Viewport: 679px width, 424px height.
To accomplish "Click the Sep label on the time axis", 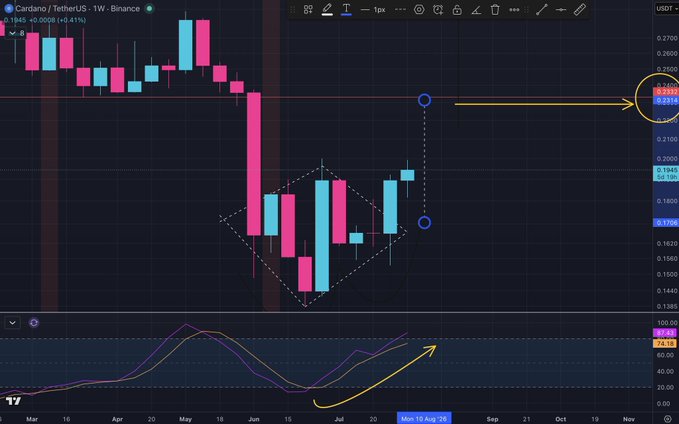I will pos(492,419).
